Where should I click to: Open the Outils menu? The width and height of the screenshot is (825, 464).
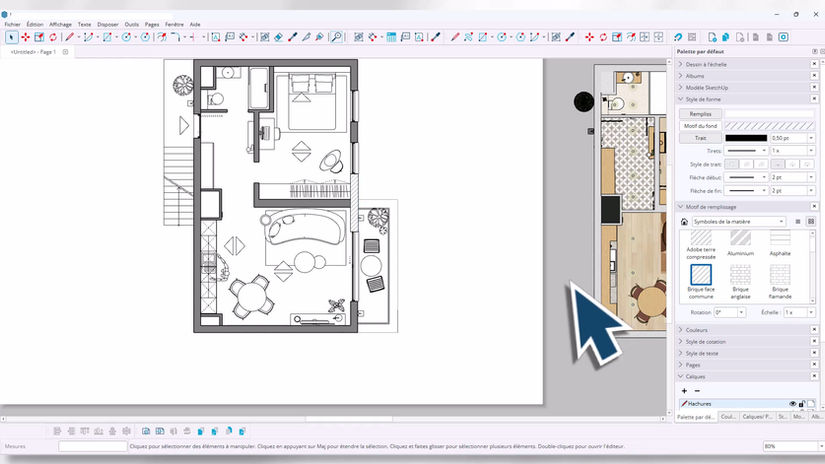click(132, 24)
